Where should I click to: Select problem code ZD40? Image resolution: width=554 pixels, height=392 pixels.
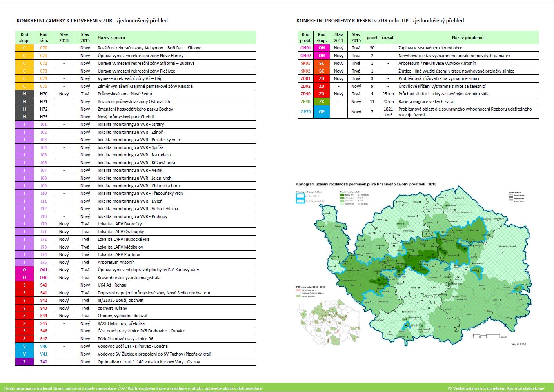click(x=305, y=94)
